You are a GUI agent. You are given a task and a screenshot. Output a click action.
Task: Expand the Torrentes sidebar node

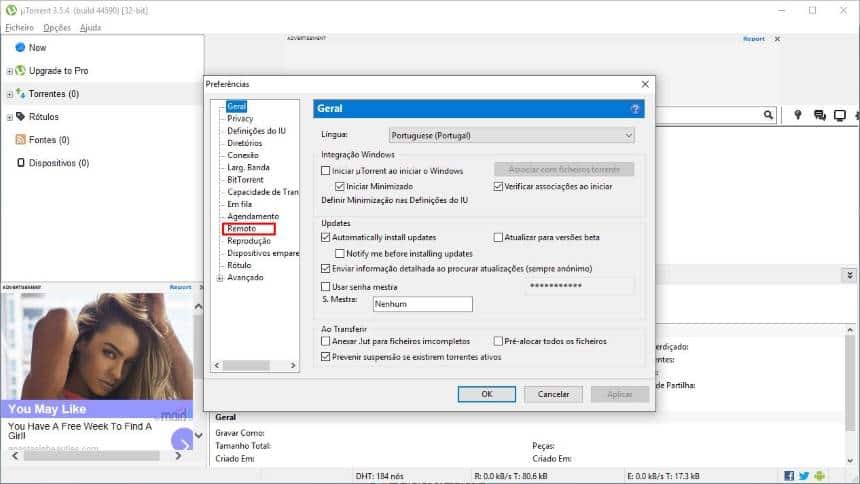(9, 94)
